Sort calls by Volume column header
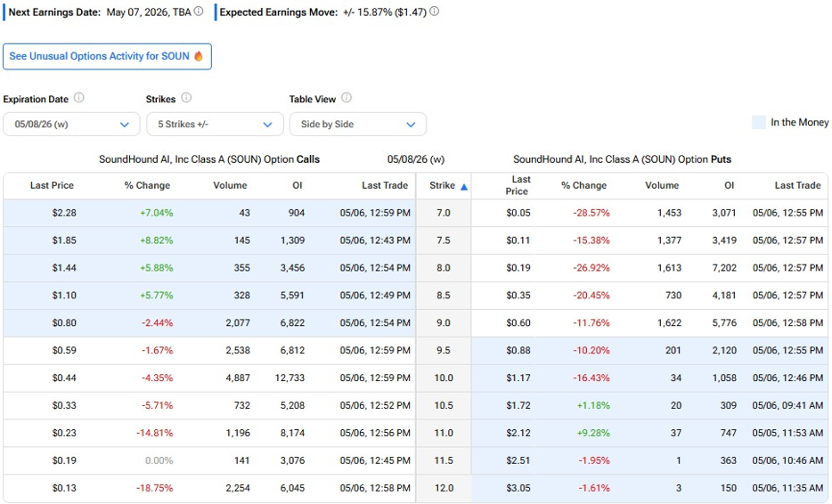832x504 pixels. pyautogui.click(x=231, y=185)
